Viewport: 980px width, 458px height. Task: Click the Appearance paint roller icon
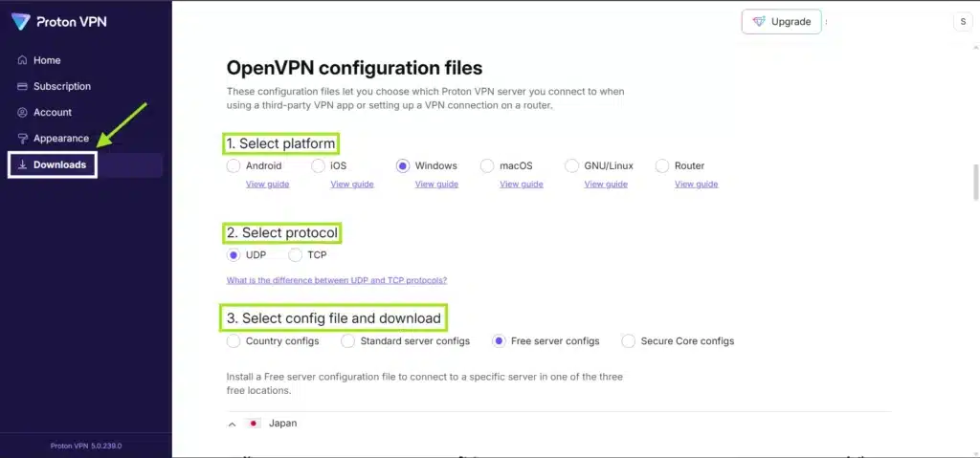click(x=23, y=138)
